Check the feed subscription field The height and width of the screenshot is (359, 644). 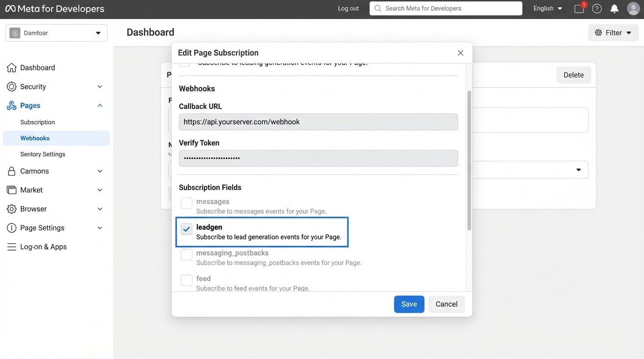coord(186,280)
